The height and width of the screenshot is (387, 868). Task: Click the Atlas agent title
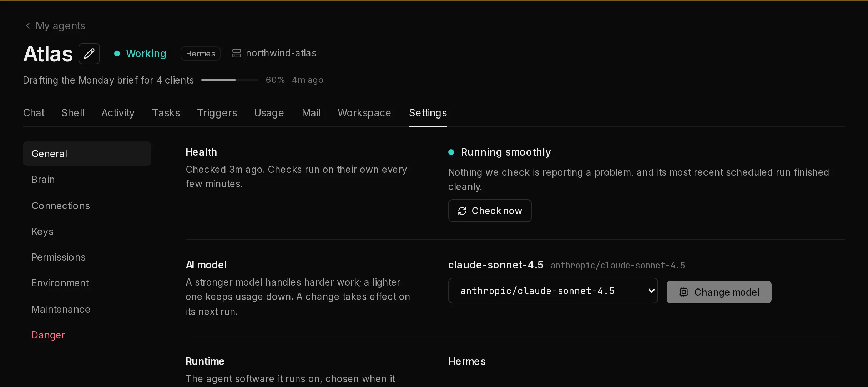pyautogui.click(x=48, y=54)
